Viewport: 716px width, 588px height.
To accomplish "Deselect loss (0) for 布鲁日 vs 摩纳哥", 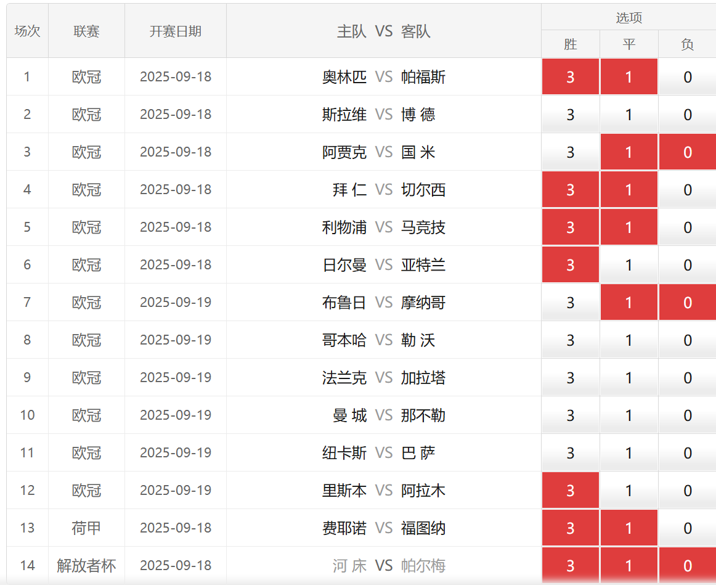I will 688,303.
